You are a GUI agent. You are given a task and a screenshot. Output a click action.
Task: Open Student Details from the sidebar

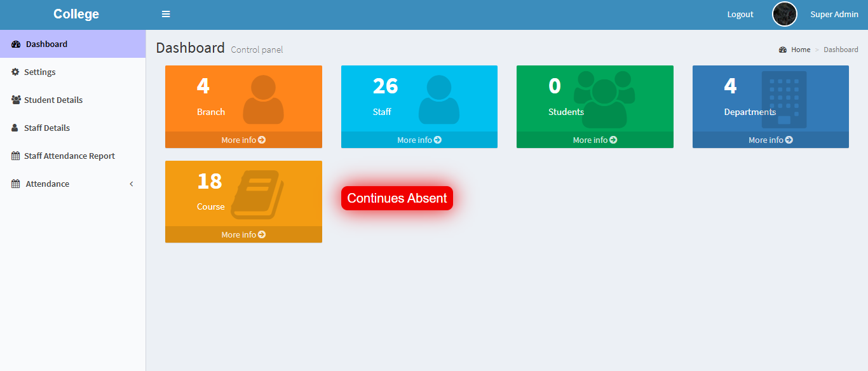pyautogui.click(x=53, y=100)
